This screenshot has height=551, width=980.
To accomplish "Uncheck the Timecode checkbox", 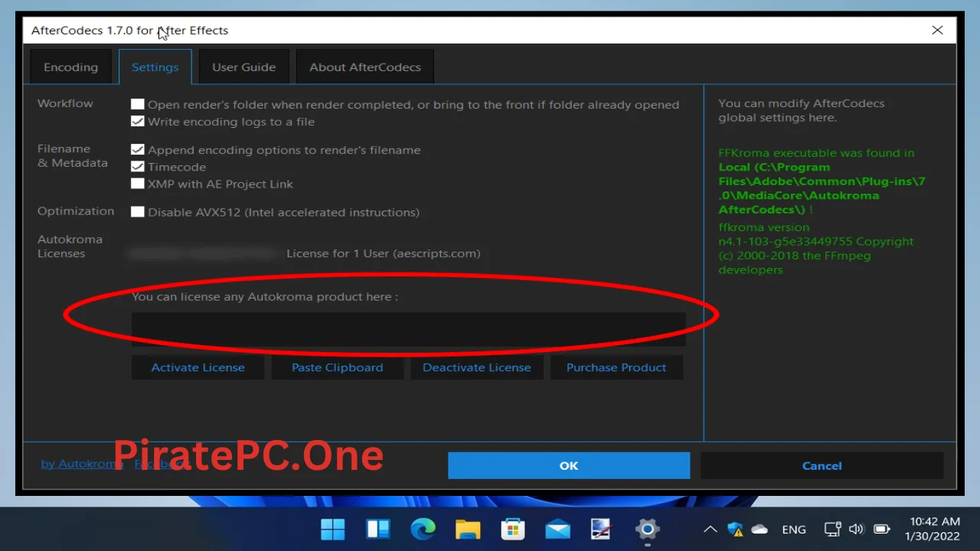I will (138, 166).
